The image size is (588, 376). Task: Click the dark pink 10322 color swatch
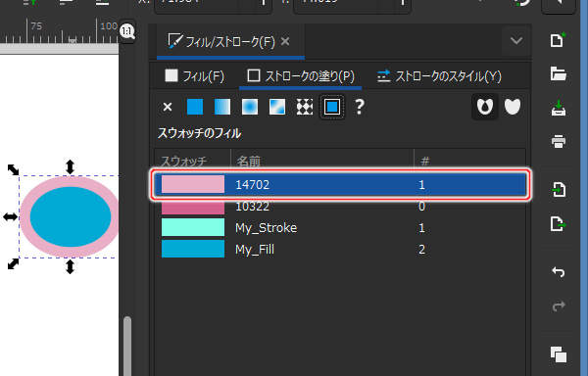(x=193, y=208)
